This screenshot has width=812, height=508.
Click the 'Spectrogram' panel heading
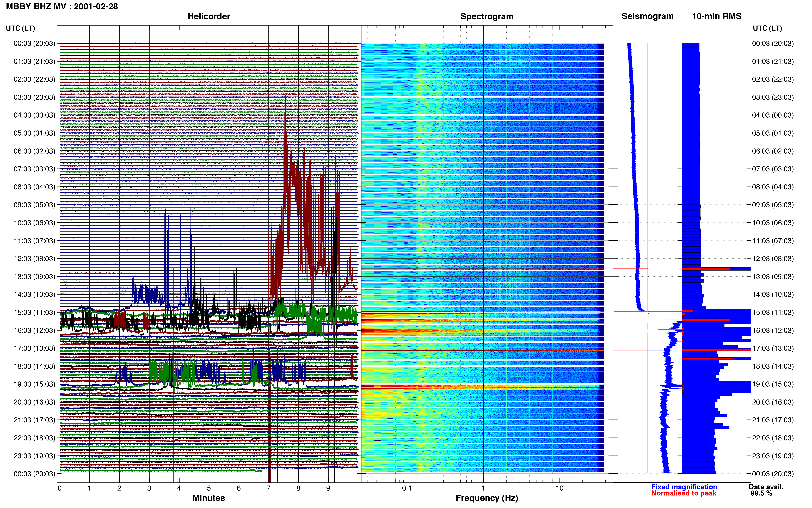487,16
